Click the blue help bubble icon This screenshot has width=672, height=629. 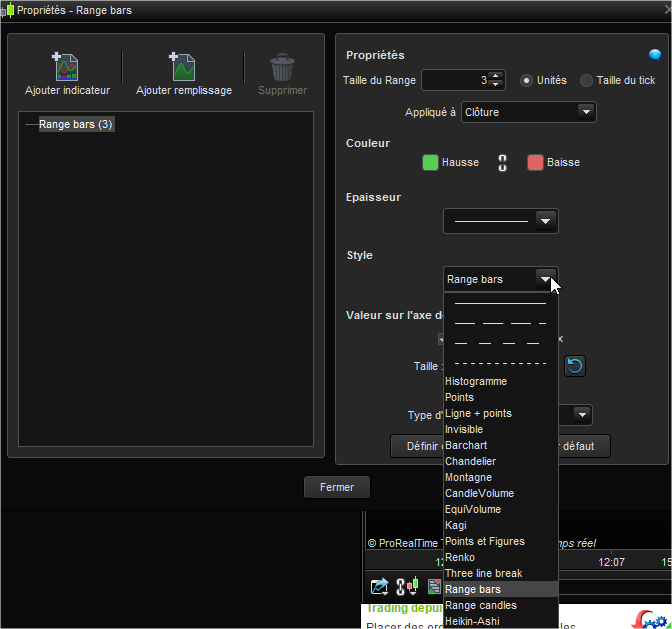[654, 55]
